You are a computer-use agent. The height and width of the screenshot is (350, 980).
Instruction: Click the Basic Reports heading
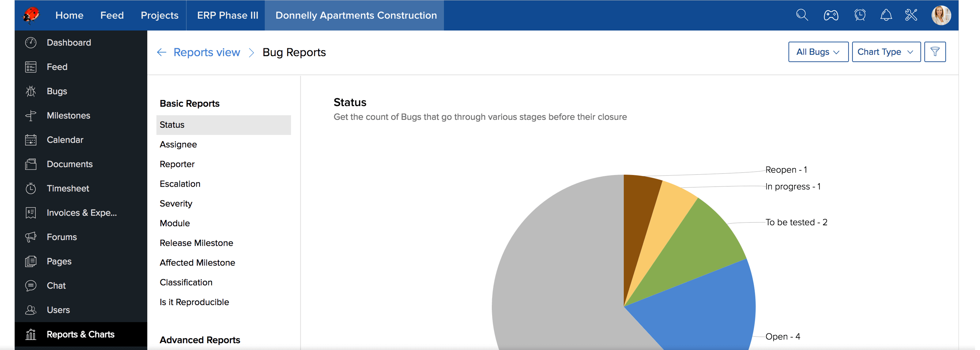pyautogui.click(x=190, y=104)
